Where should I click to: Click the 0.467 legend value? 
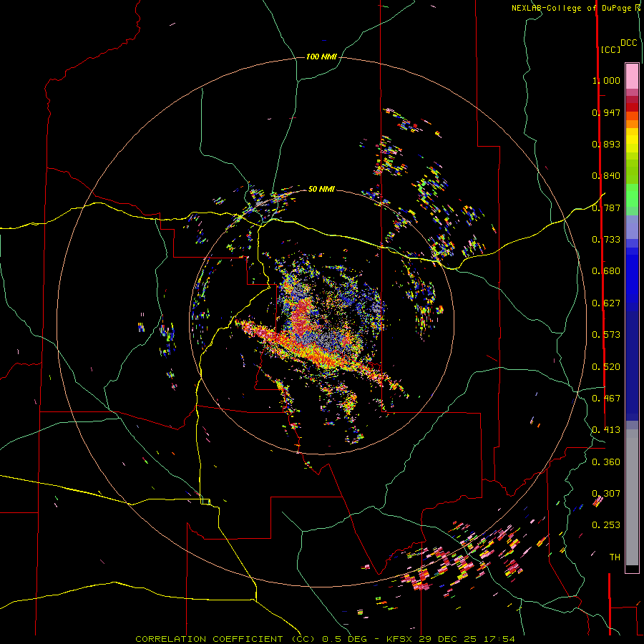pos(606,399)
